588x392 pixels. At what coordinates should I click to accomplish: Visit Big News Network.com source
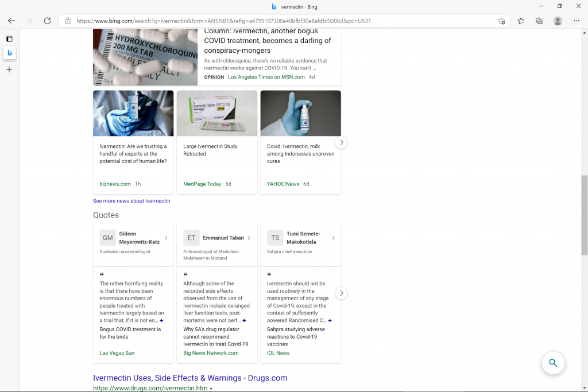click(x=211, y=353)
